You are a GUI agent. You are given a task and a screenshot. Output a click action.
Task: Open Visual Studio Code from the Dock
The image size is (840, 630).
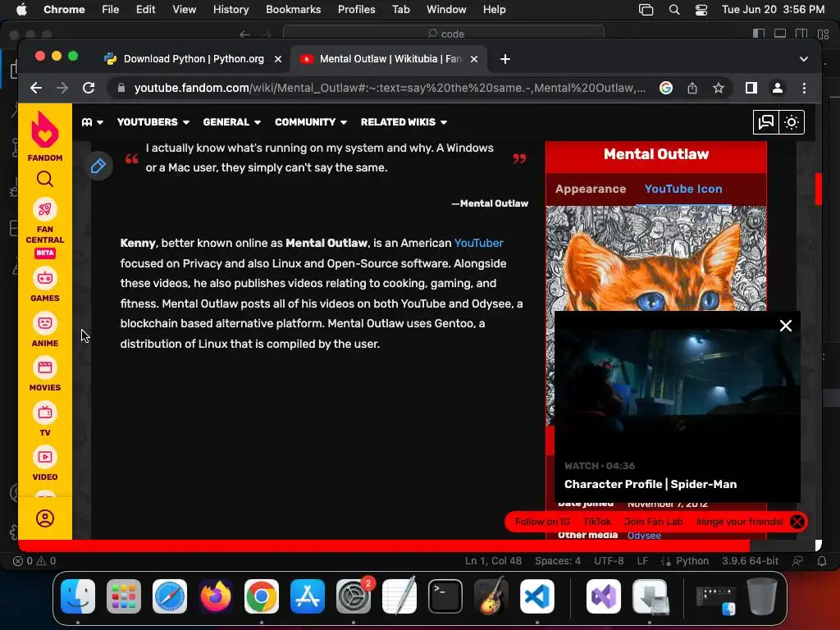[536, 596]
